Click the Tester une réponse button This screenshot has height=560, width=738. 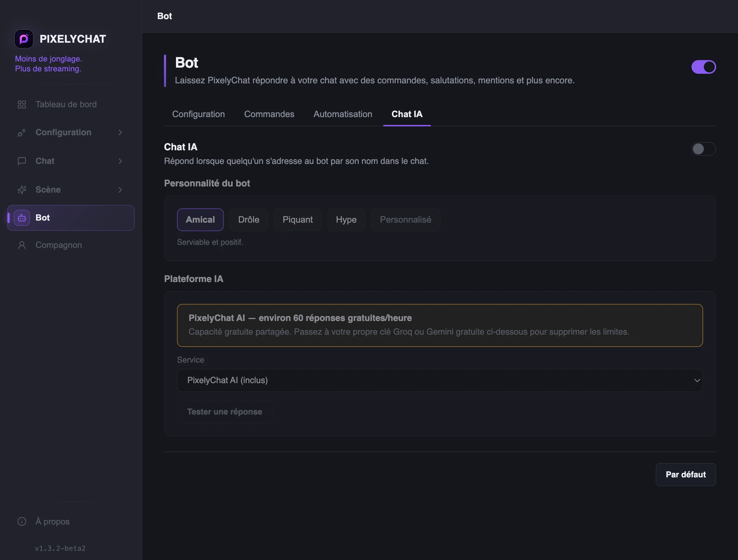[x=224, y=412]
